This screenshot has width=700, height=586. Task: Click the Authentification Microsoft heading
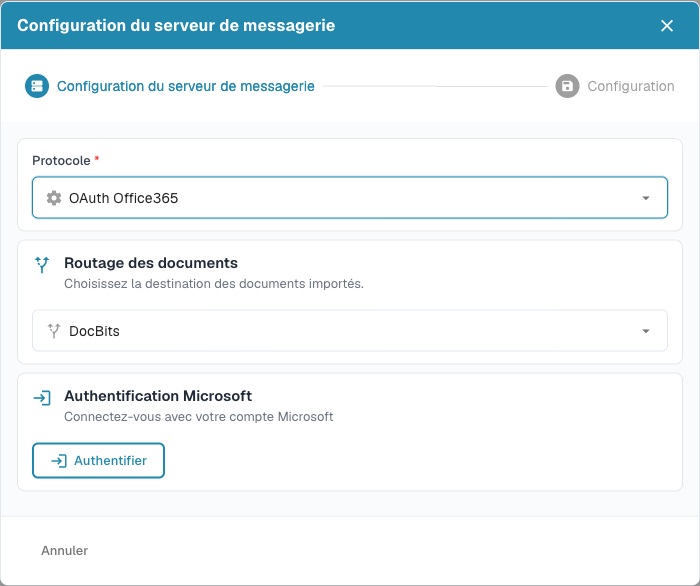pyautogui.click(x=158, y=396)
